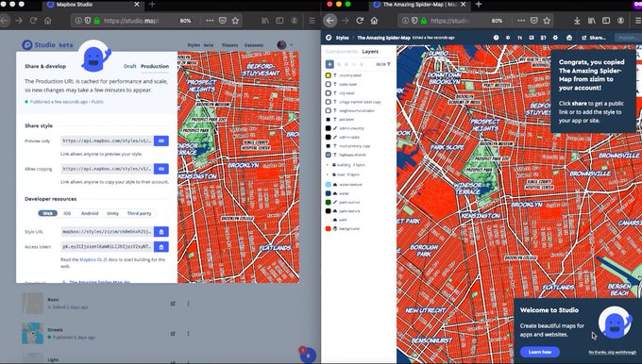Click No thanks, skip walkthrough link
The image size is (642, 364).
click(613, 353)
